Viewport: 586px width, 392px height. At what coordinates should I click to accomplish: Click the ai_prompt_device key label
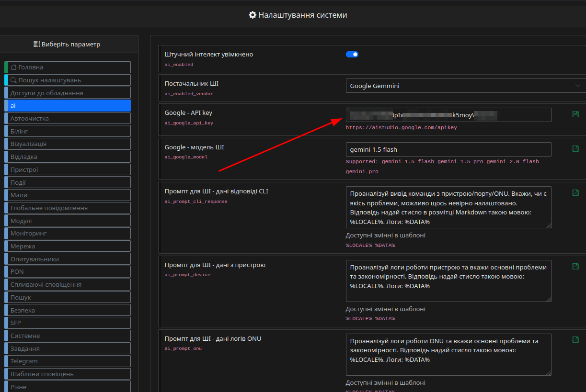[187, 275]
